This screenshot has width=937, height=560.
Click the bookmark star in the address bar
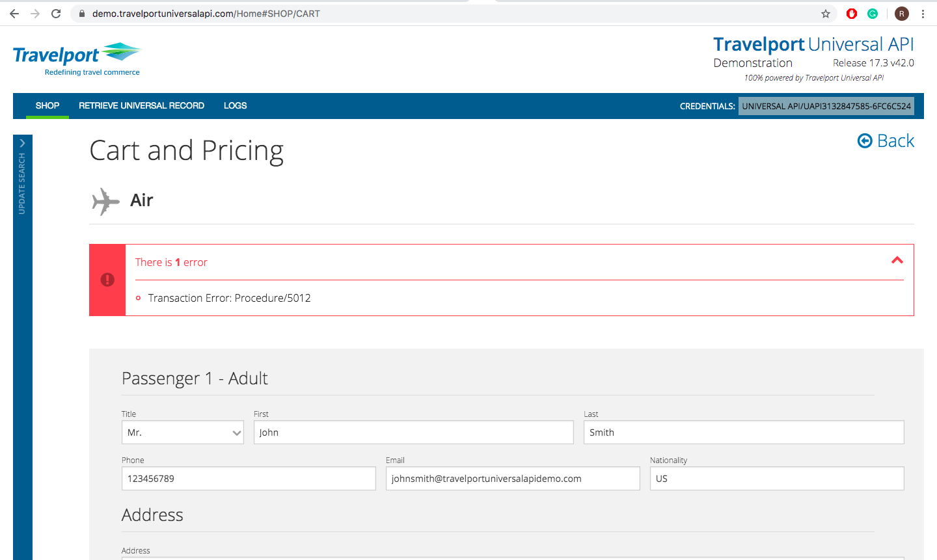[x=825, y=13]
